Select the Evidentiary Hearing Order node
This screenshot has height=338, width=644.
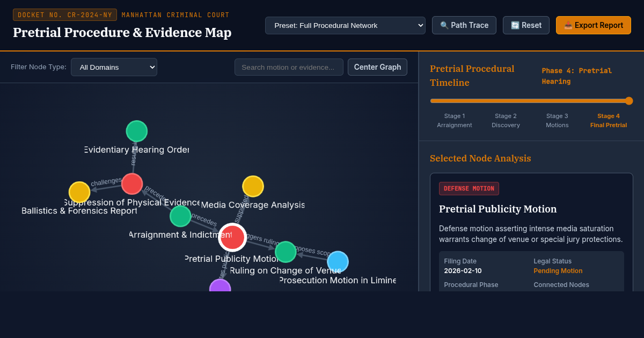(137, 131)
